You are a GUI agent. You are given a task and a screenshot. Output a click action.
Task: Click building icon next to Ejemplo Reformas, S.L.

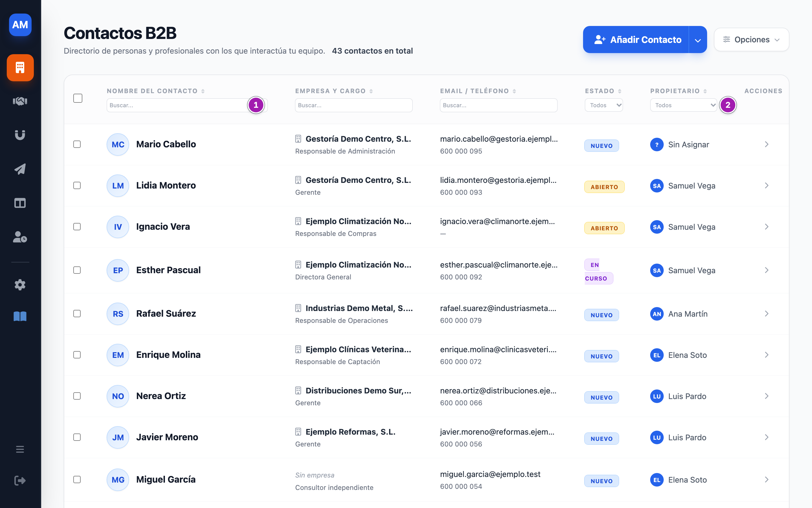coord(298,432)
